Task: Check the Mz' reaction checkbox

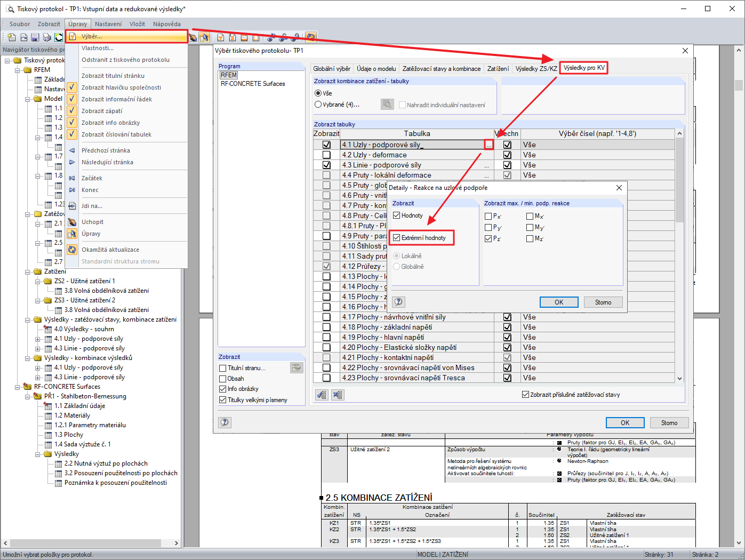Action: (530, 238)
